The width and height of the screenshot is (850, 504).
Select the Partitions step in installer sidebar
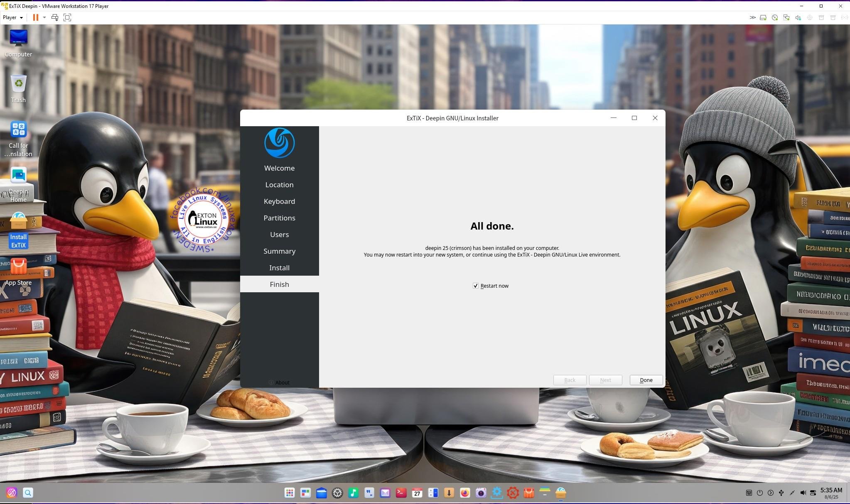279,218
